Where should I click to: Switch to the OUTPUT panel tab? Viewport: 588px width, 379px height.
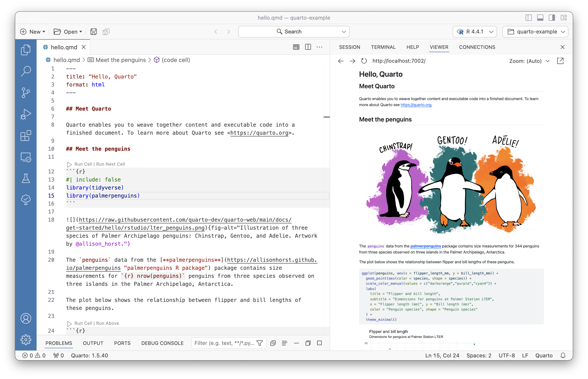point(93,343)
